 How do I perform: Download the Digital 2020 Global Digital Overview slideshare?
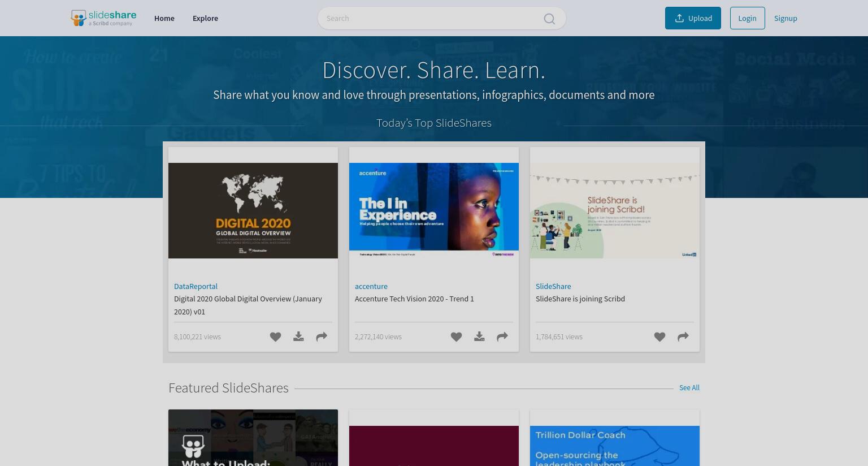coord(298,337)
